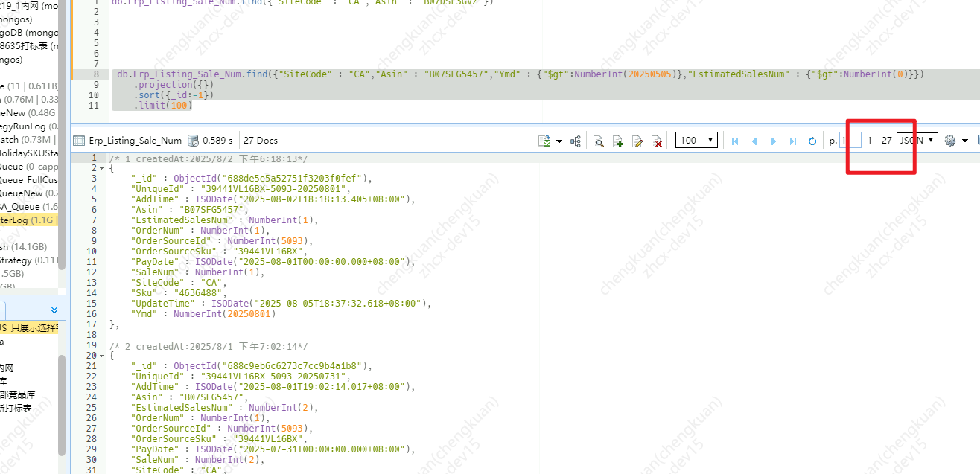Image resolution: width=980 pixels, height=474 pixels.
Task: Click the "27 Docs" count label
Action: click(x=261, y=141)
